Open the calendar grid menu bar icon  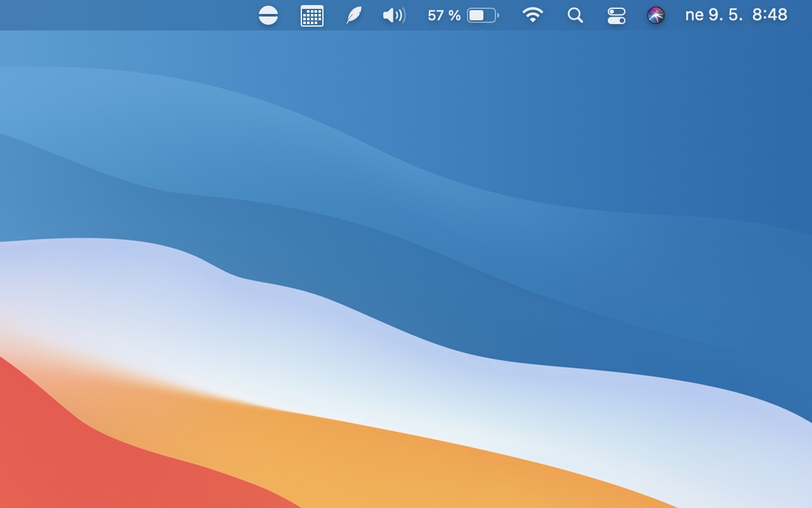[311, 15]
